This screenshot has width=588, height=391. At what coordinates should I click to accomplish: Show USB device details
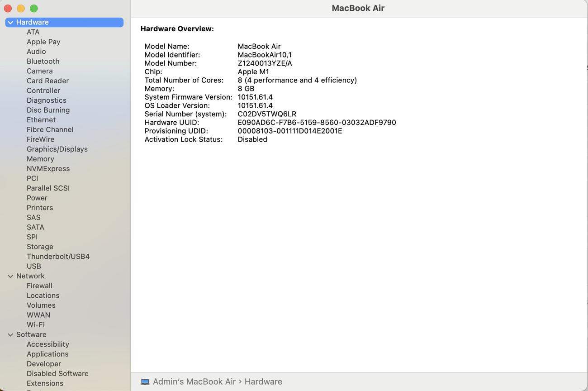(x=34, y=266)
